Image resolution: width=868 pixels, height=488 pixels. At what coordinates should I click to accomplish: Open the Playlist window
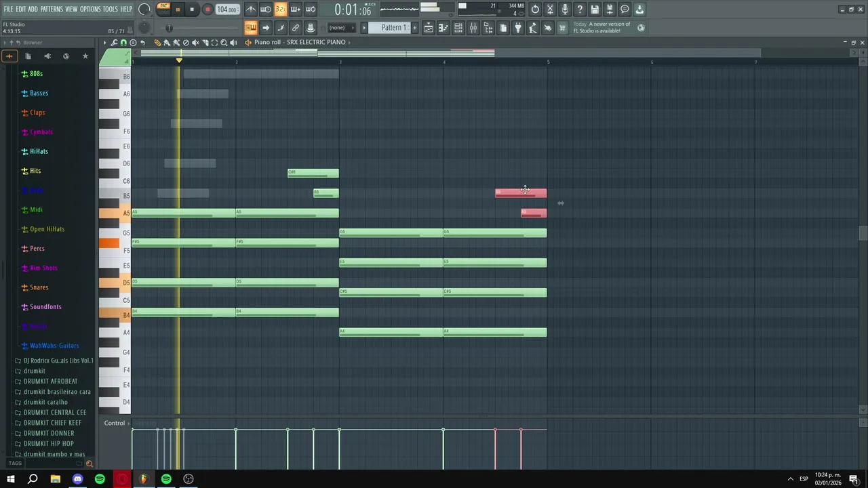tap(429, 28)
